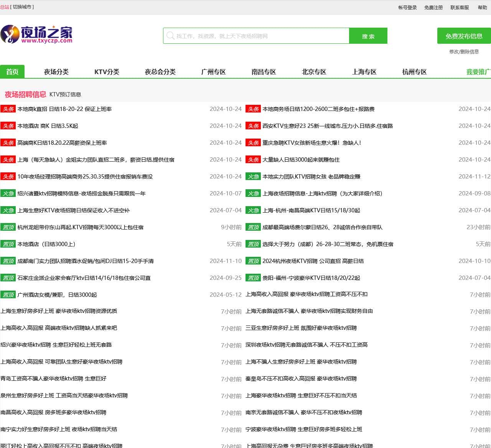
Task: Open the KTV分类 menu
Action: 107,72
